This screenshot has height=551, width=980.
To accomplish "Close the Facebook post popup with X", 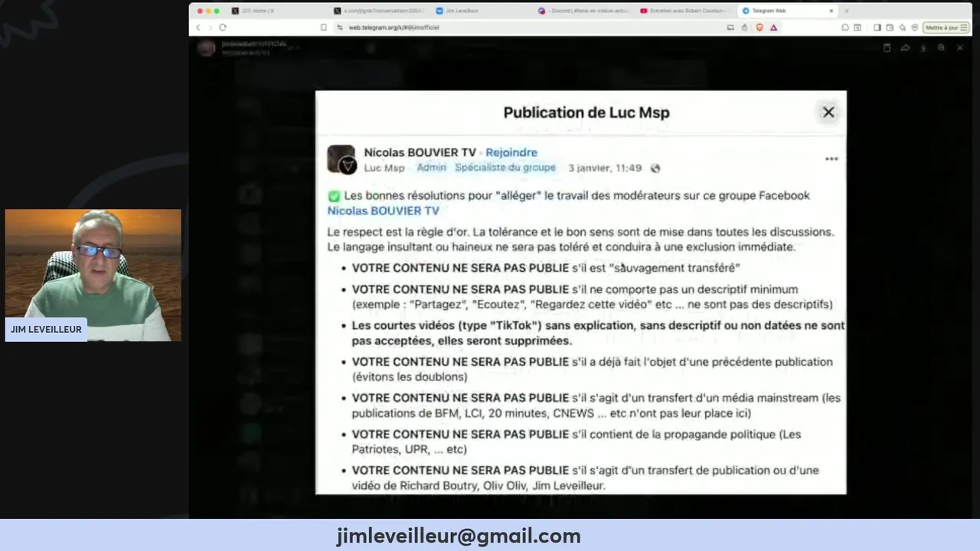I will (828, 112).
